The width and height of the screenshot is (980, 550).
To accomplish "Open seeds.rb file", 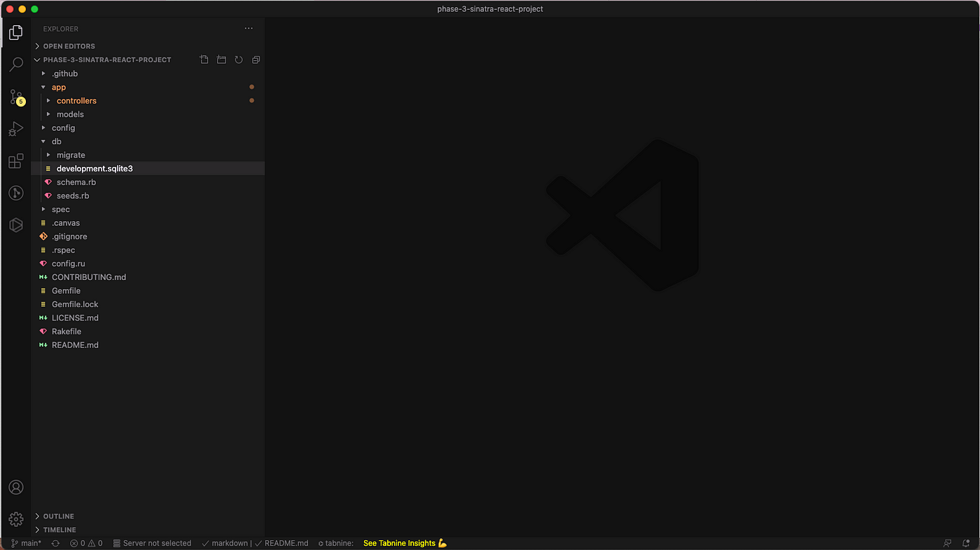I will 149,196.
